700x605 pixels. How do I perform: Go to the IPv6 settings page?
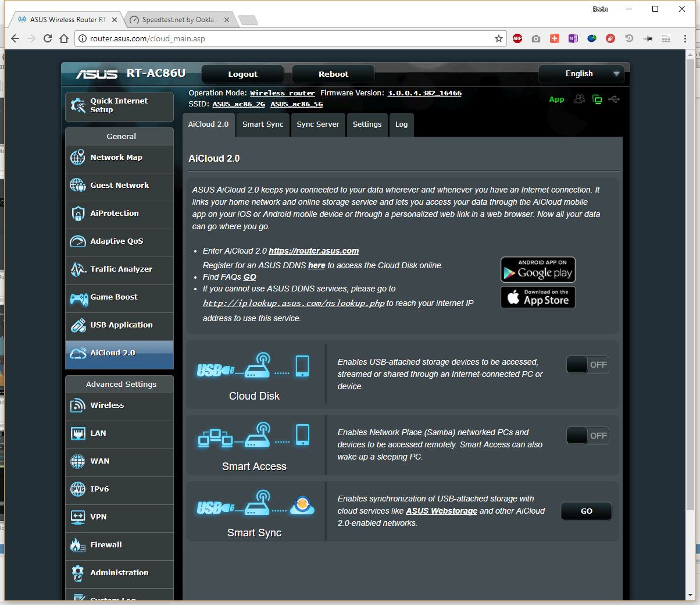(119, 489)
